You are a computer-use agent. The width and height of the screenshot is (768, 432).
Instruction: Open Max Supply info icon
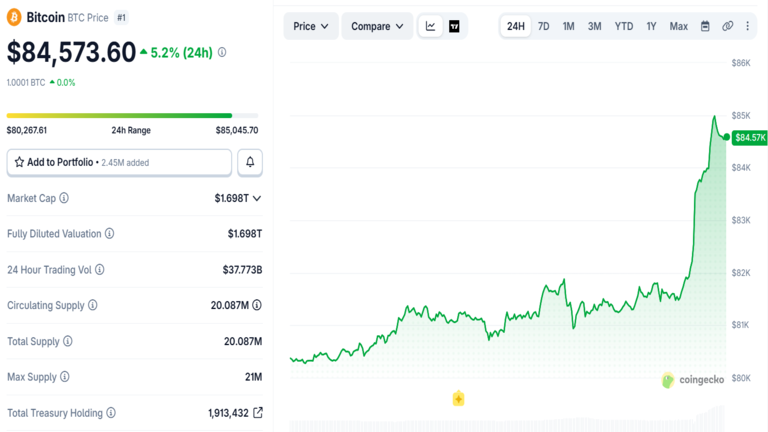65,377
